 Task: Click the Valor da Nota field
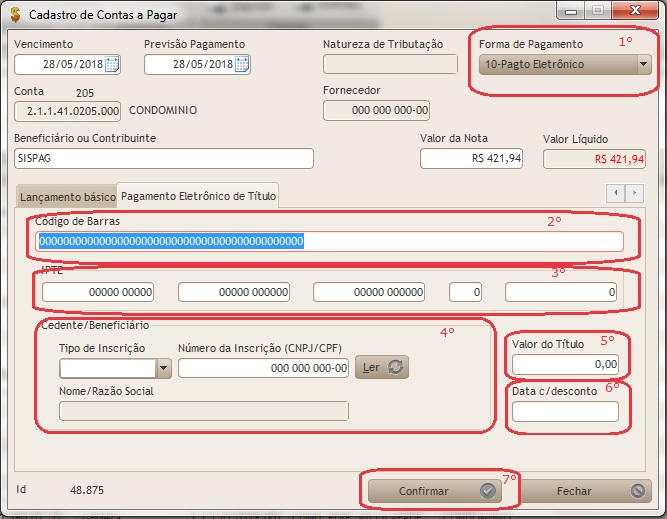471,159
